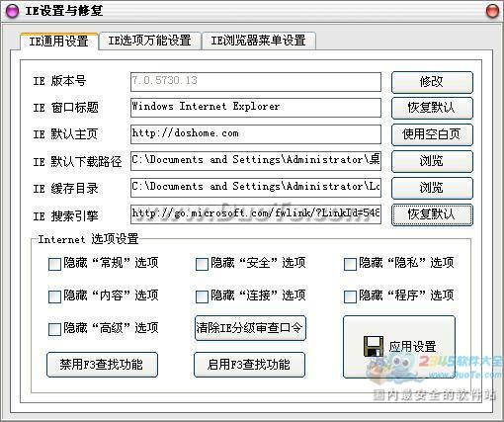Check the 隐藏“隐私”选项 box
504x422 pixels.
click(350, 264)
